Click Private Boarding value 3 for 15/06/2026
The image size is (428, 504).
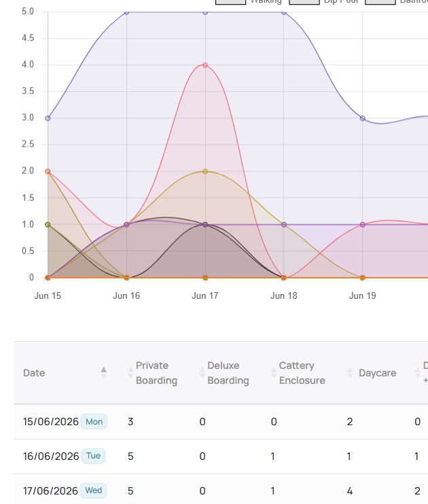130,422
